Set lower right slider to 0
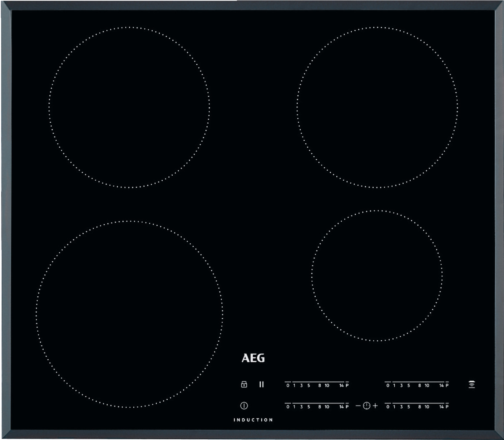 click(388, 406)
